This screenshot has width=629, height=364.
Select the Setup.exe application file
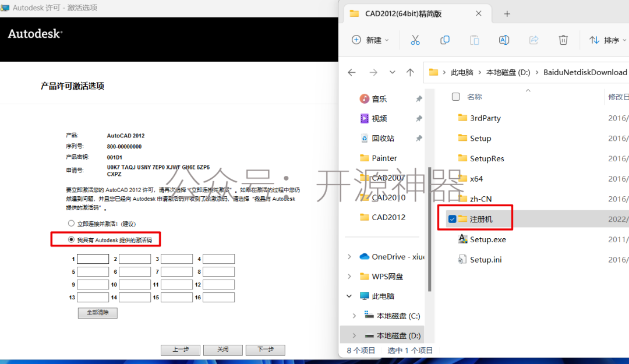click(x=482, y=239)
